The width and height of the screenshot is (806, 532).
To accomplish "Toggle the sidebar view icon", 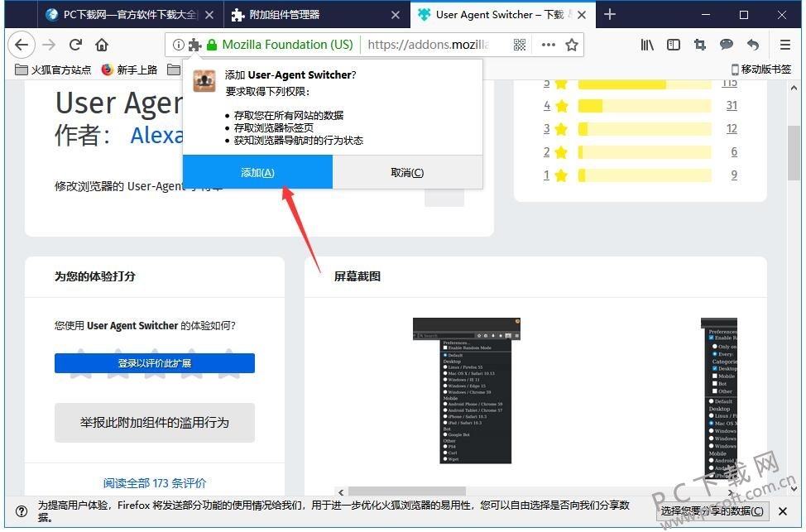I will [674, 46].
